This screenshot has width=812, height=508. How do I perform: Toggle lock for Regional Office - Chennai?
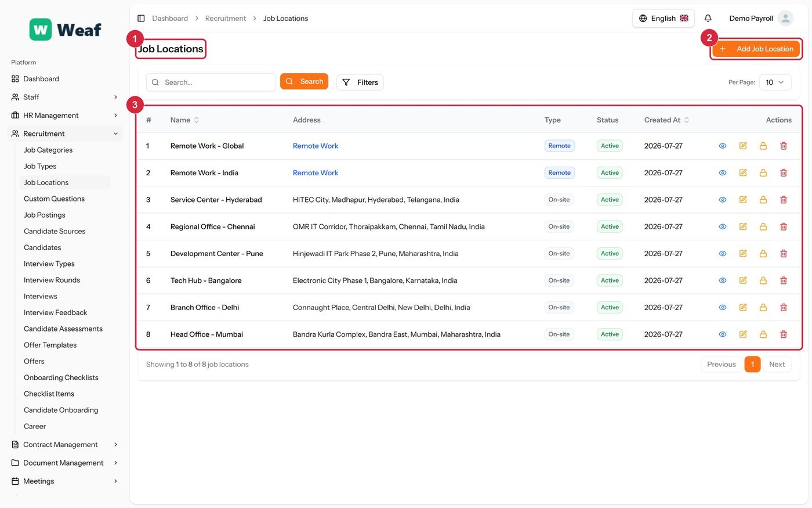coord(763,226)
